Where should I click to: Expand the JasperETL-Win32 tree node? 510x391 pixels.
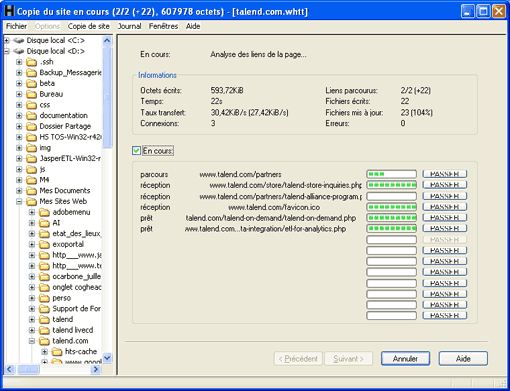[19, 158]
